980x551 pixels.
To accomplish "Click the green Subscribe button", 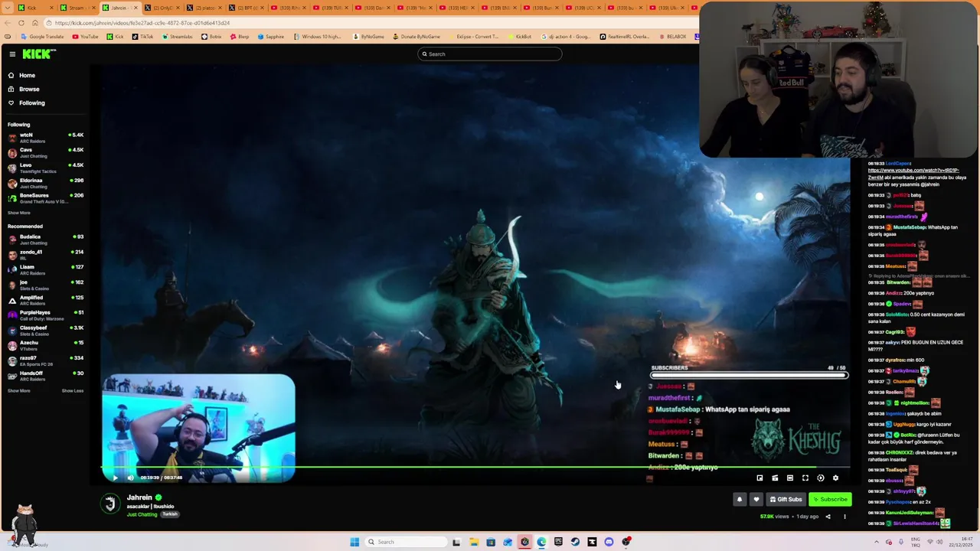I will [x=830, y=499].
